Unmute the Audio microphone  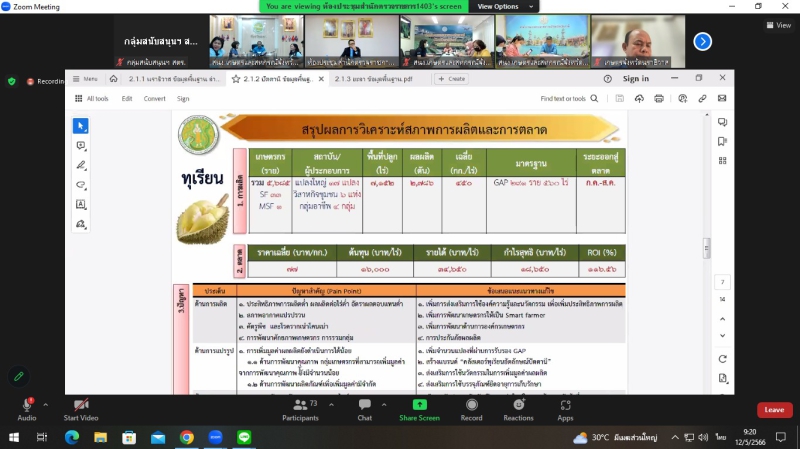[x=27, y=410]
